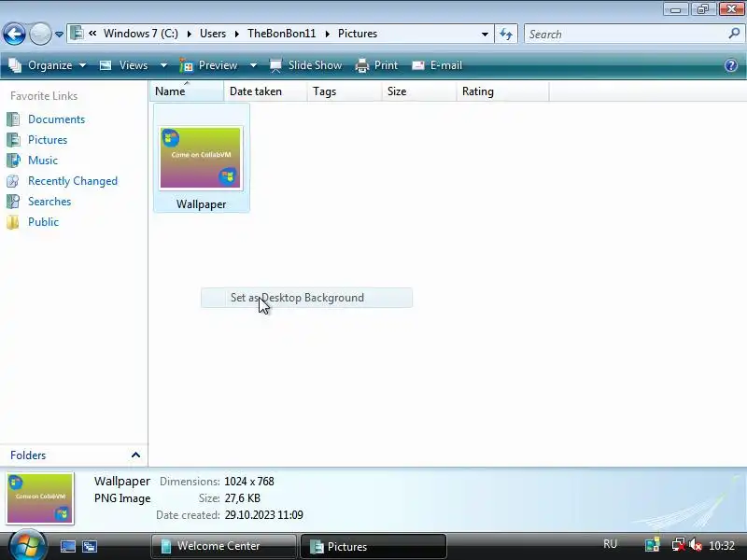Click the Date created value
747x560 pixels.
pos(264,515)
